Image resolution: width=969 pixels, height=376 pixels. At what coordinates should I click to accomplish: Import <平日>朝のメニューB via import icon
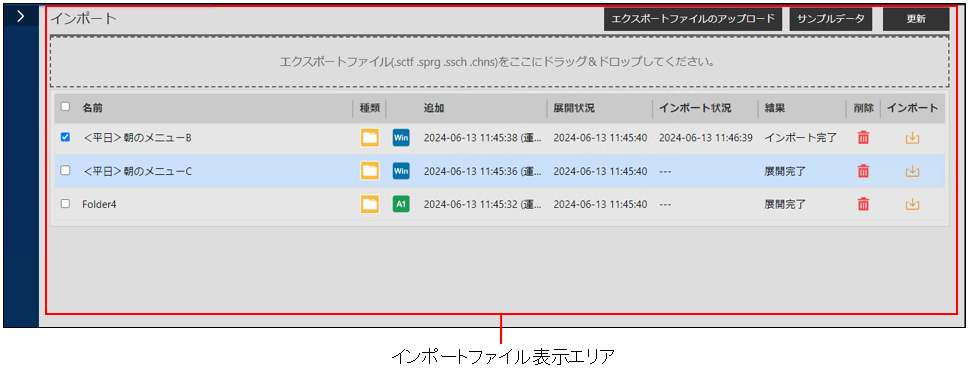pos(912,138)
